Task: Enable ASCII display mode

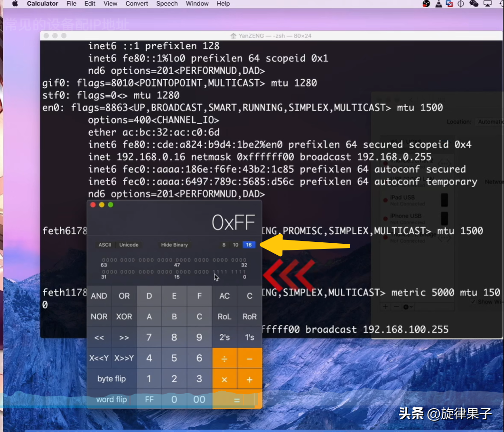Action: pos(105,245)
